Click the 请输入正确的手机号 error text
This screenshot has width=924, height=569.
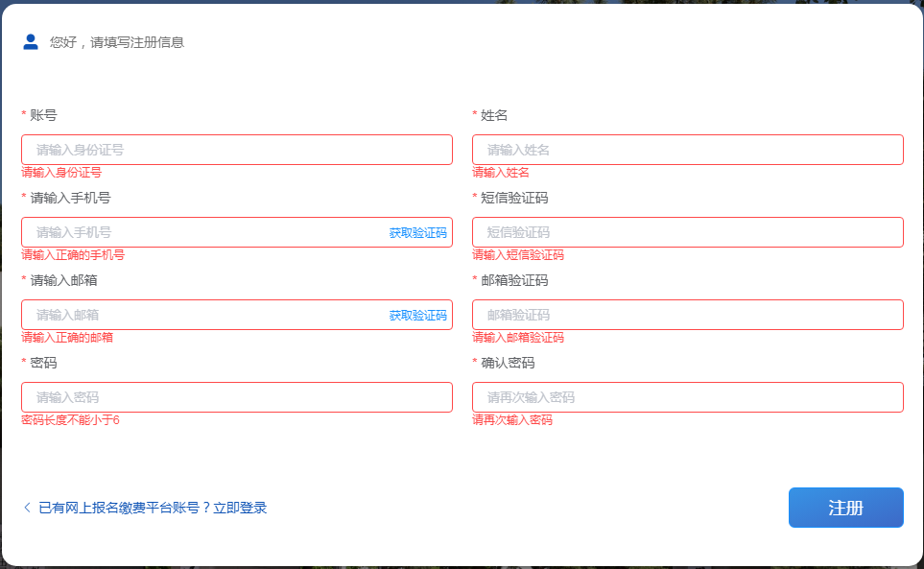coord(73,255)
